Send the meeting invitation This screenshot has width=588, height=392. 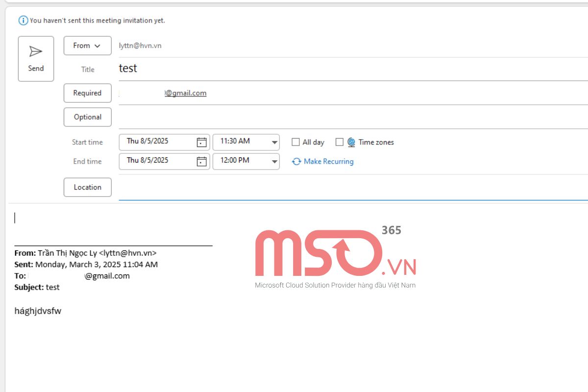pos(36,59)
